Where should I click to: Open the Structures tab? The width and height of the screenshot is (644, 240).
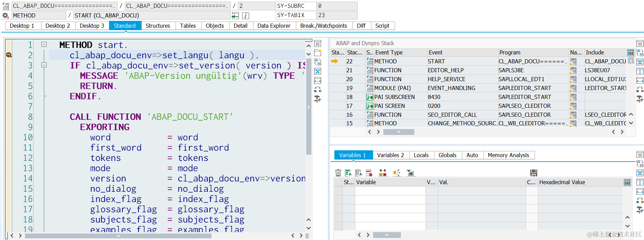(x=158, y=26)
